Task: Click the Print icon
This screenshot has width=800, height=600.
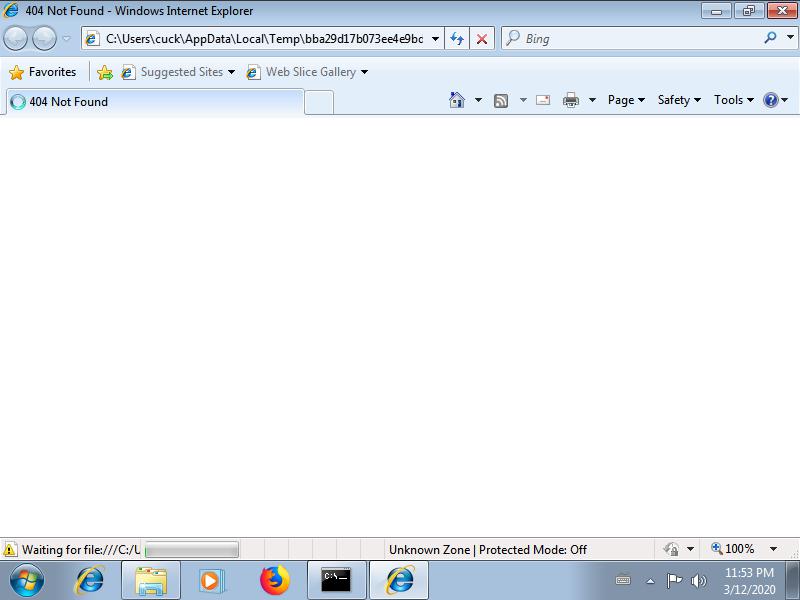Action: [570, 100]
